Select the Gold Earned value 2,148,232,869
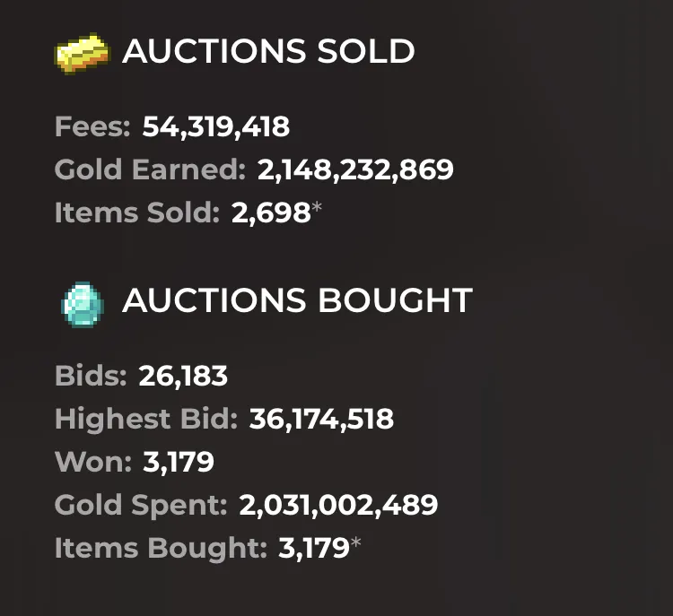The height and width of the screenshot is (616, 673). pyautogui.click(x=355, y=170)
